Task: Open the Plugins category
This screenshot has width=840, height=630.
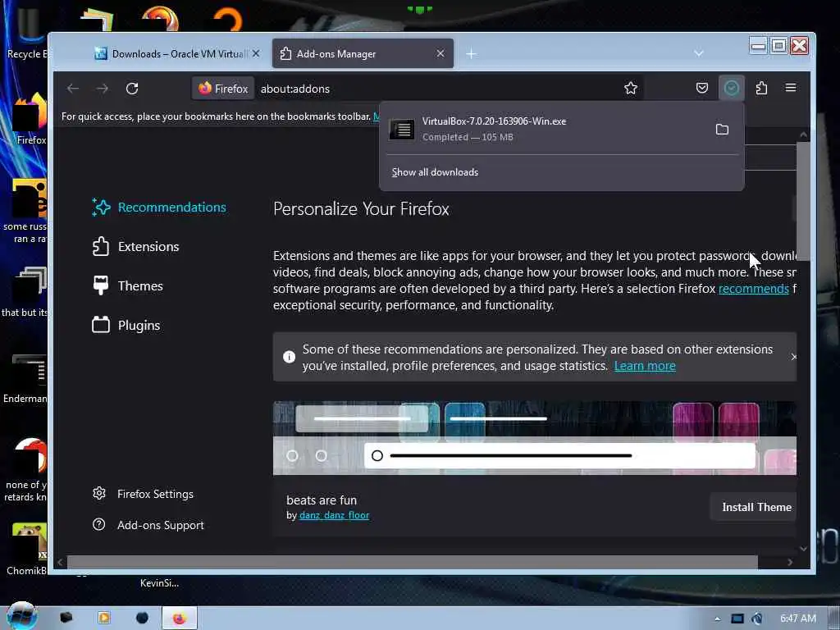Action: tap(126, 325)
